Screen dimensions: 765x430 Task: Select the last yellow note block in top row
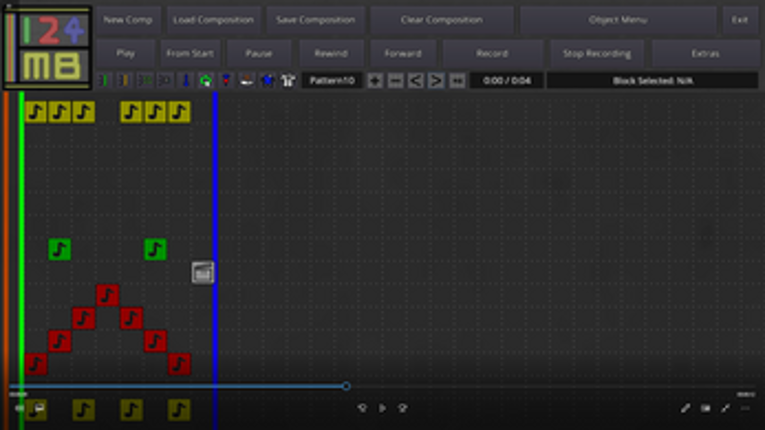coord(179,112)
